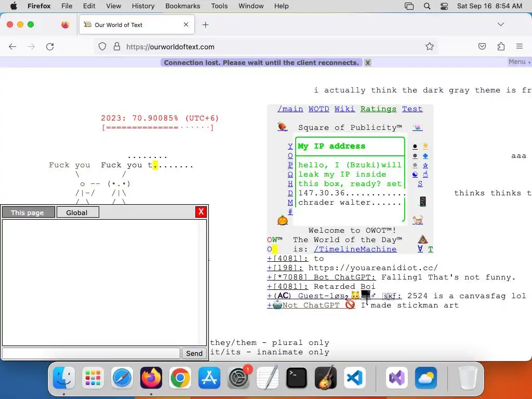Click the mobile phone emoji link
Screen dimensions: 532x399
point(422,202)
